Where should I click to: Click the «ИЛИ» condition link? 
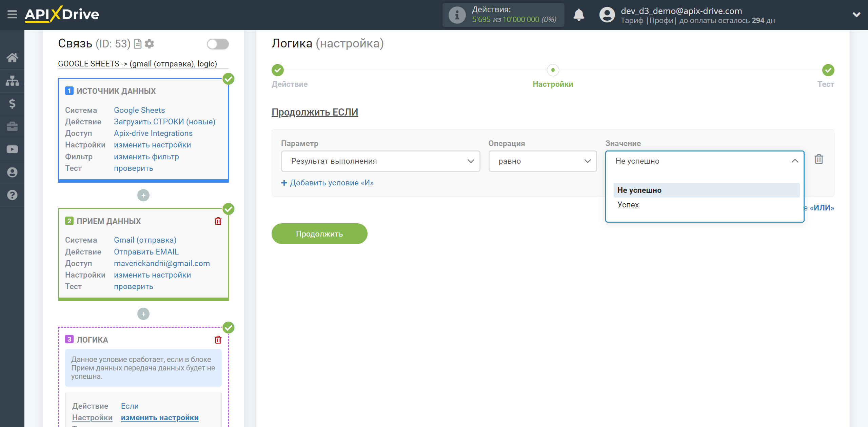point(821,208)
